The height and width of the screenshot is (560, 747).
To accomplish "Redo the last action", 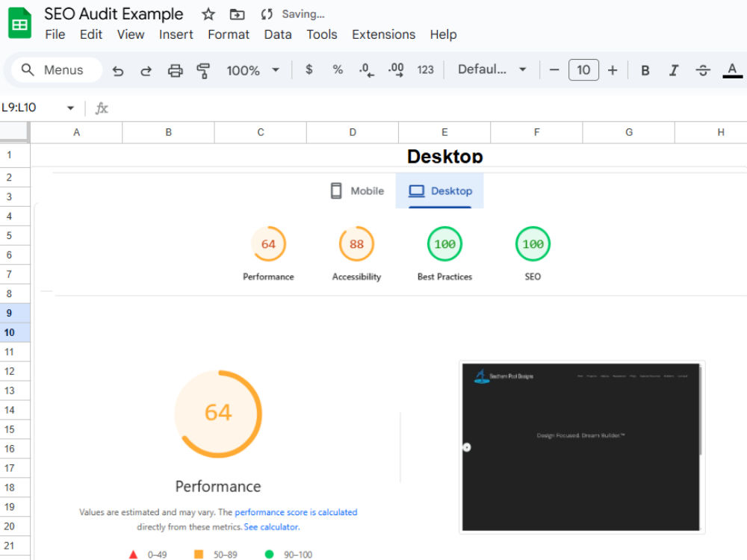I will pyautogui.click(x=146, y=70).
